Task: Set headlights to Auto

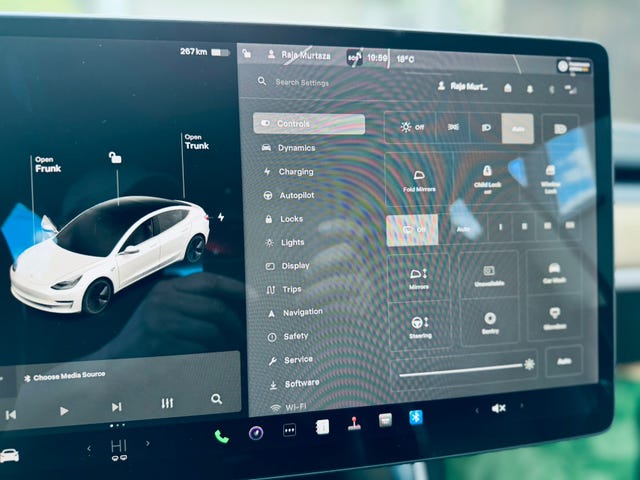Action: pyautogui.click(x=518, y=129)
